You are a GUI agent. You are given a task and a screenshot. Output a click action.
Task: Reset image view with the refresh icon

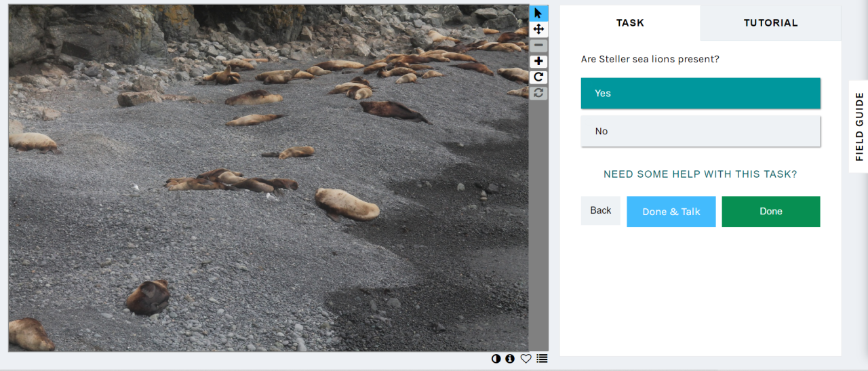[x=538, y=93]
